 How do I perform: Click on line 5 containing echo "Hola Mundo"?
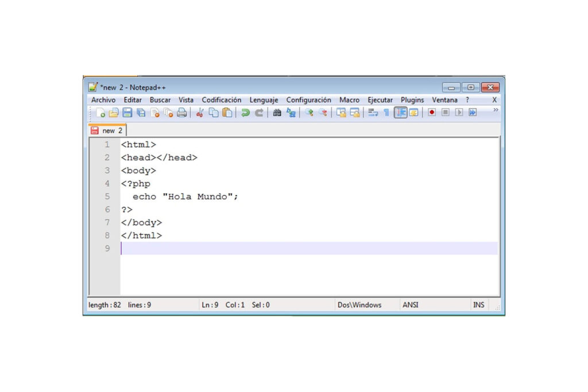[185, 197]
